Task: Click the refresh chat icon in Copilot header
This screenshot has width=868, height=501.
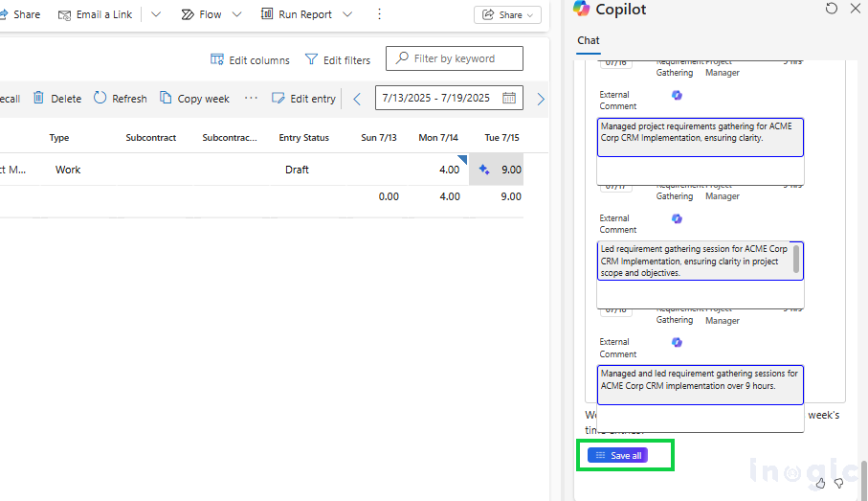Action: pos(832,9)
